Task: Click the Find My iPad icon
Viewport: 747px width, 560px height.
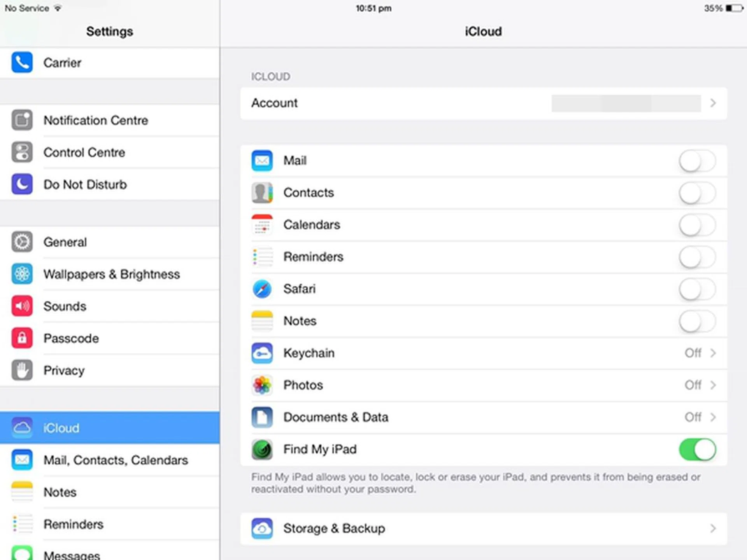Action: [x=262, y=449]
